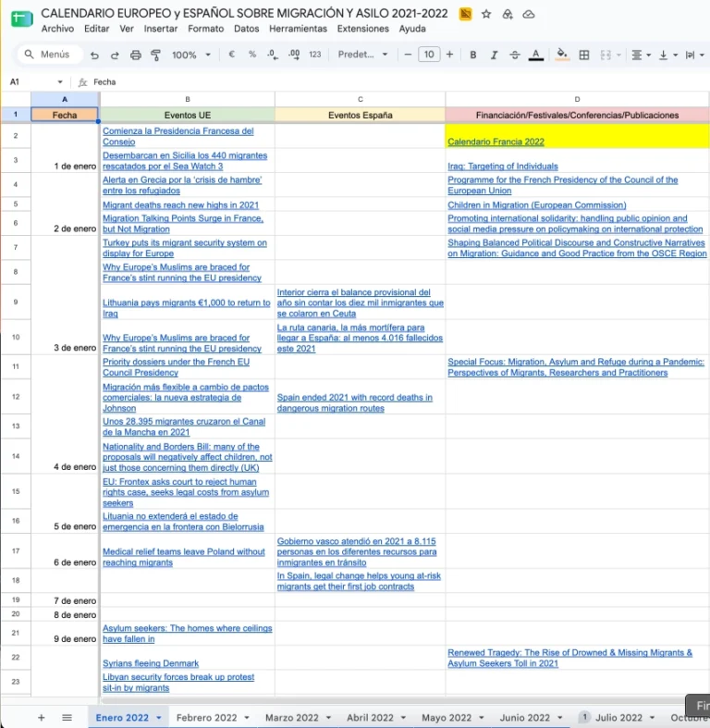Open the Junio 2022 tab options arrow
Viewport: 710px width, 728px height.
tap(559, 718)
